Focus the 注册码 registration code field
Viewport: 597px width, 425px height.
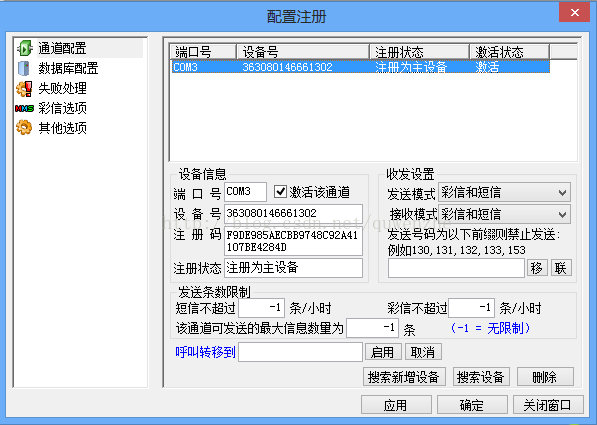[x=293, y=241]
